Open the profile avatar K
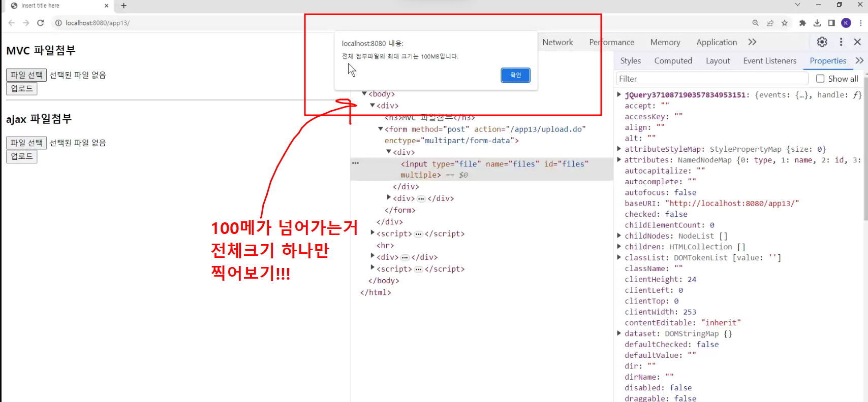This screenshot has height=402, width=868. (846, 23)
